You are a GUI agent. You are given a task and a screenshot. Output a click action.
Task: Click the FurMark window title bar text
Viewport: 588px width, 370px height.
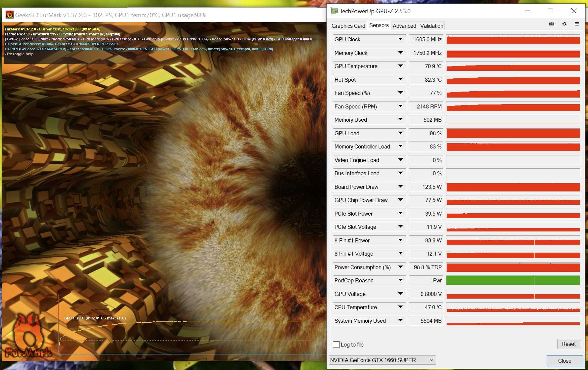tap(111, 15)
